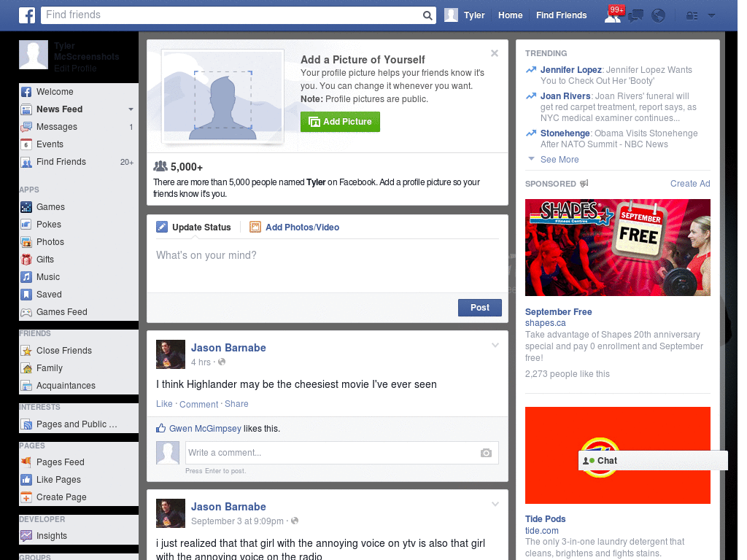747x560 pixels.
Task: Share the Highlander movie post
Action: click(x=236, y=404)
